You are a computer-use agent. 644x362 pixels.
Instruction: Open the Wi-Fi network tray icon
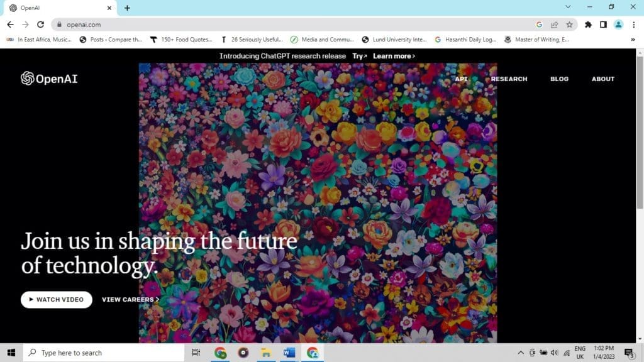click(x=567, y=353)
